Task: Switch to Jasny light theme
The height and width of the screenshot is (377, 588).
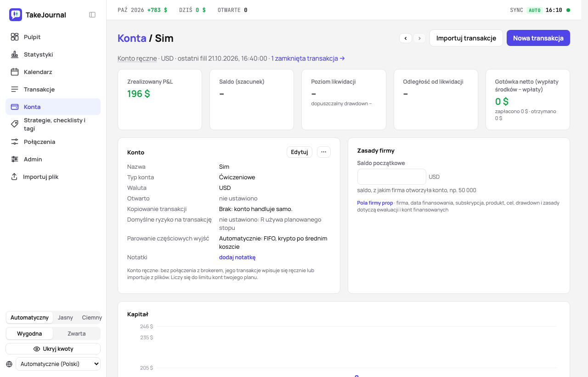Action: point(65,318)
